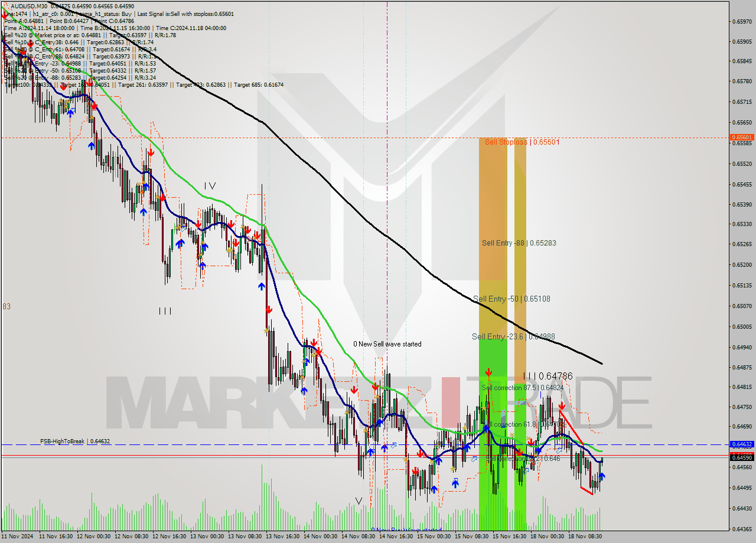Image resolution: width=756 pixels, height=543 pixels.
Task: Click the 0.65005 price axis label
Action: click(x=742, y=326)
